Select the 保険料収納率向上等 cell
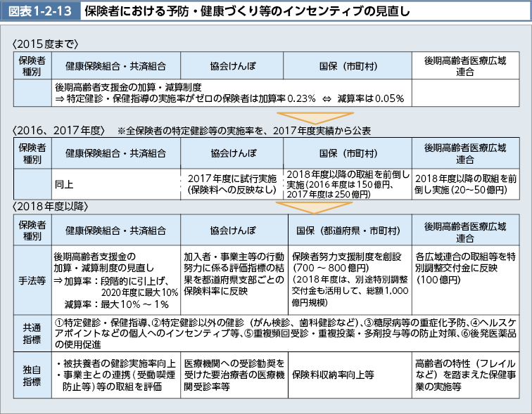The width and height of the screenshot is (532, 414). point(334,374)
